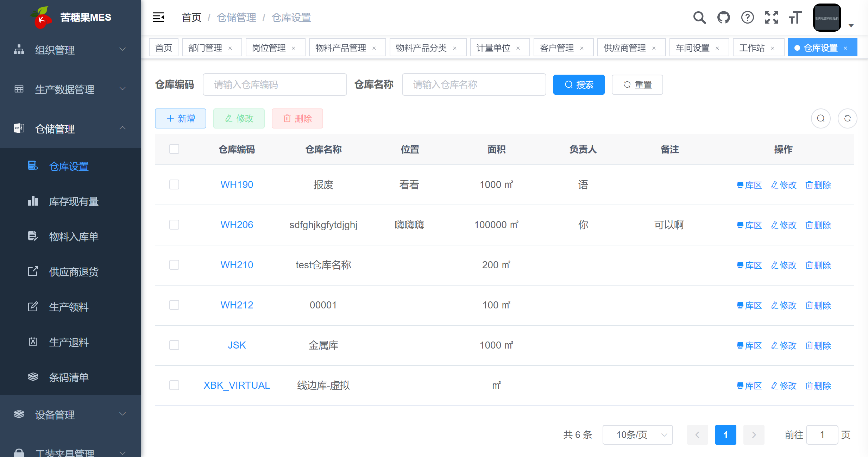Image resolution: width=868 pixels, height=457 pixels.
Task: Open 供应商退货 in the sidebar
Action: [70, 272]
